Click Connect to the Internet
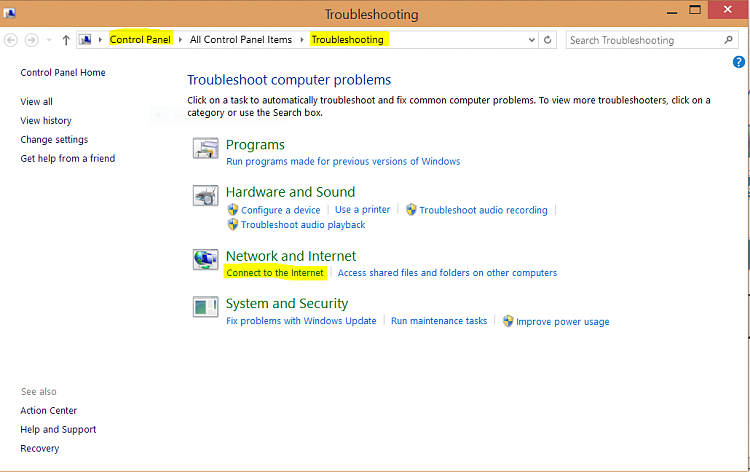The height and width of the screenshot is (472, 750). 275,273
